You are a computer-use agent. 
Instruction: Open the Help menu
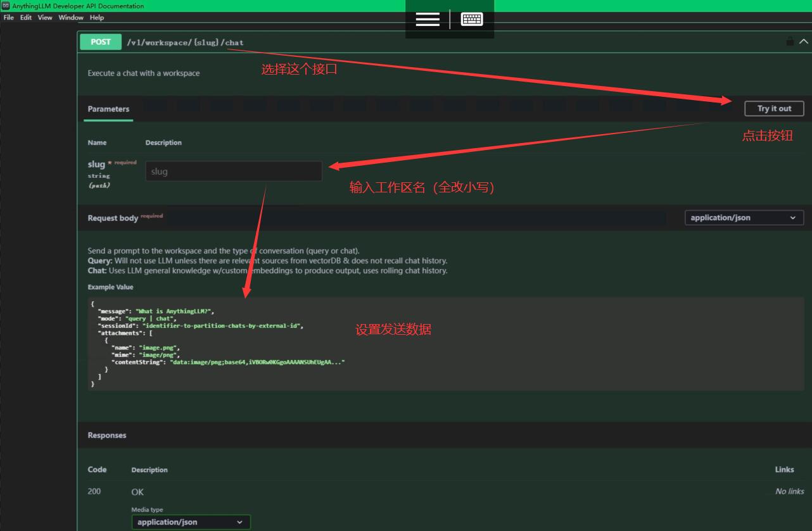[x=97, y=18]
